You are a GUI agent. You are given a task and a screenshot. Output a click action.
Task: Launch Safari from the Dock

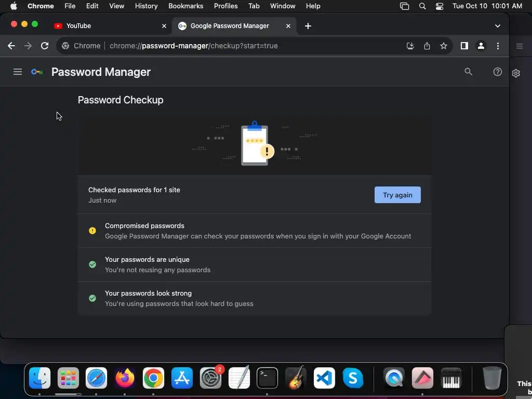[x=96, y=378]
